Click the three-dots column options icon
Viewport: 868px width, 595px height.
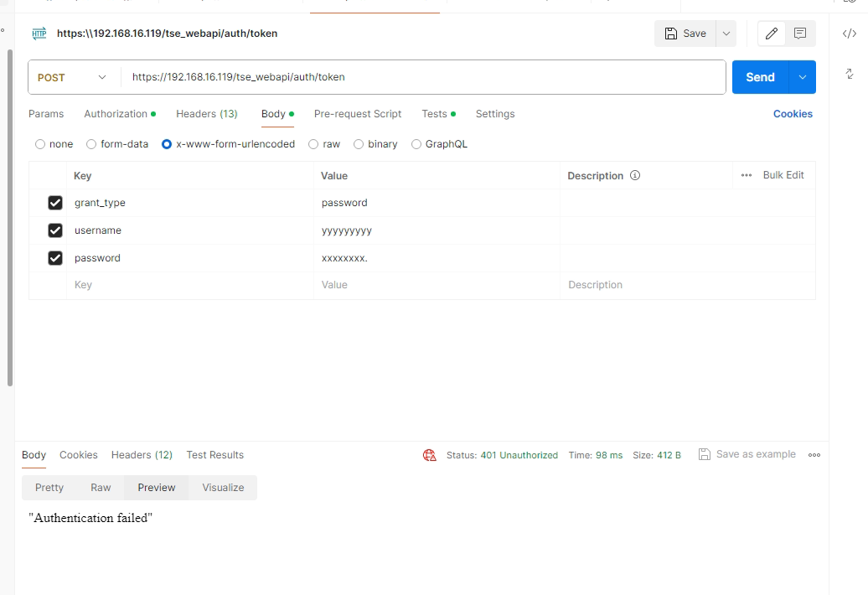pos(747,175)
